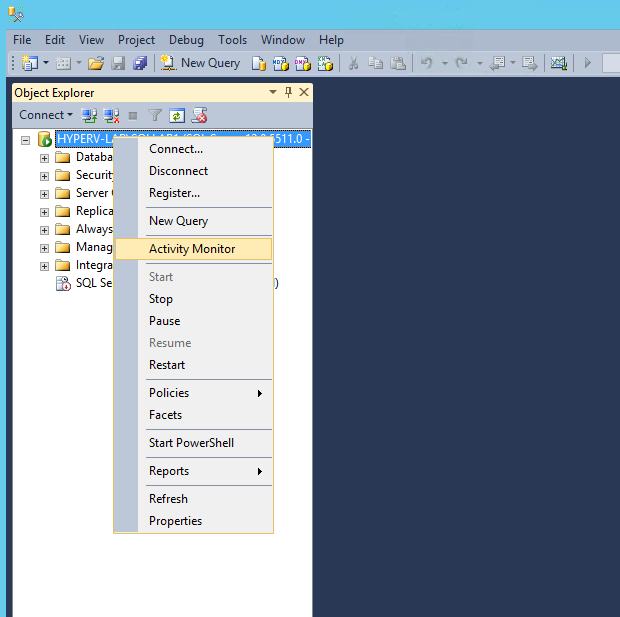Click the Add New Item toolbar icon
The height and width of the screenshot is (617, 620).
click(x=63, y=63)
